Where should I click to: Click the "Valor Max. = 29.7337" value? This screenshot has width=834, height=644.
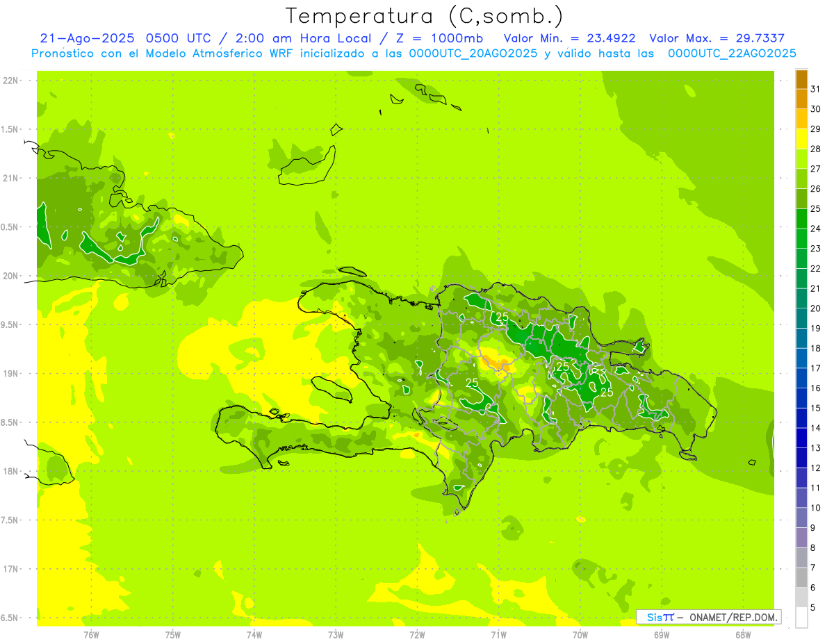(717, 38)
